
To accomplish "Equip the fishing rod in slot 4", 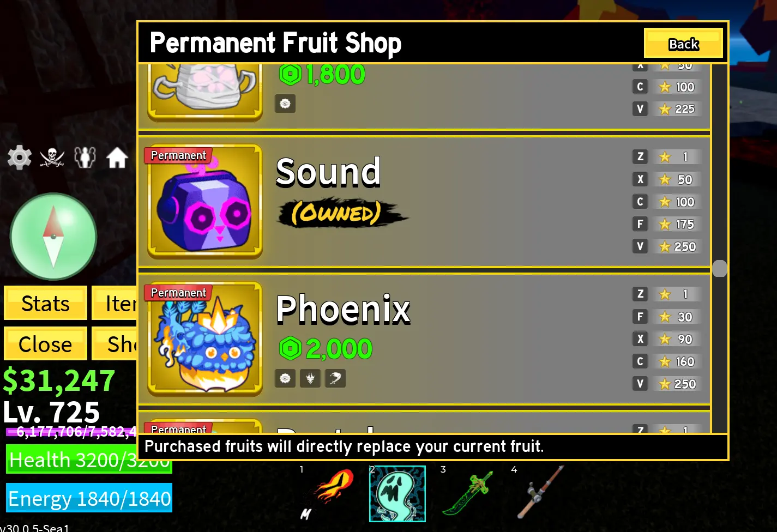I will (540, 493).
